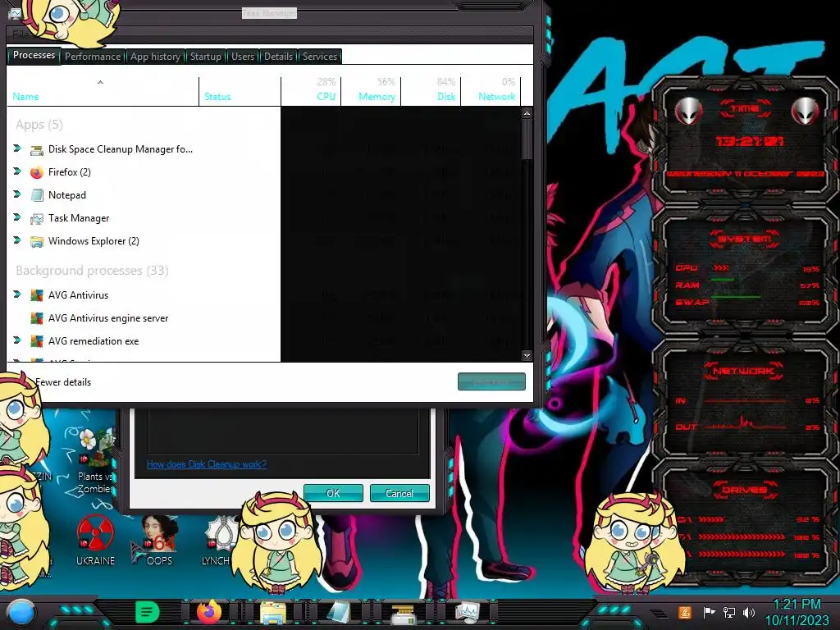840x630 pixels.
Task: Open the 'How does Disk Cleanup work?' link
Action: click(207, 464)
